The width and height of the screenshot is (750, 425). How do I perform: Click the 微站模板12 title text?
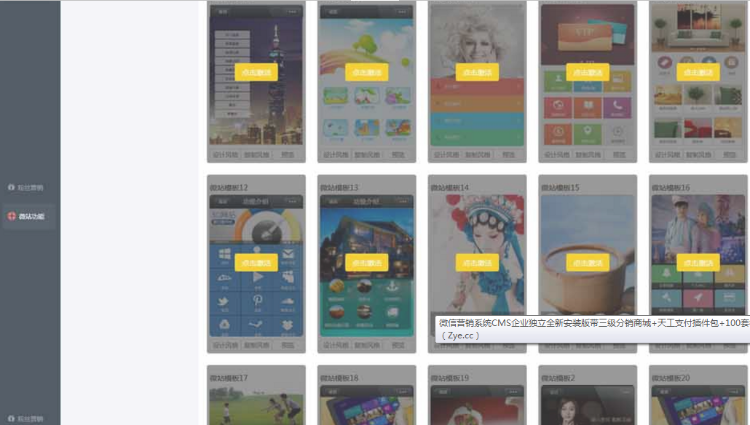pos(229,187)
